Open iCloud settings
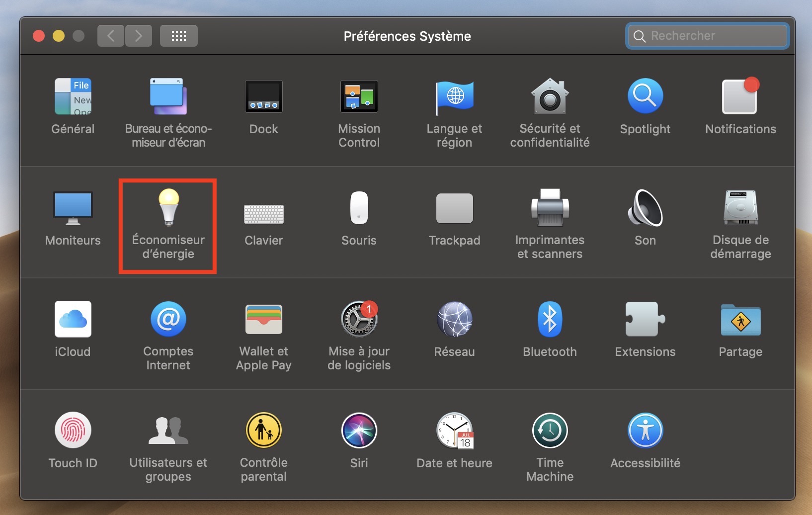The image size is (812, 515). (73, 320)
